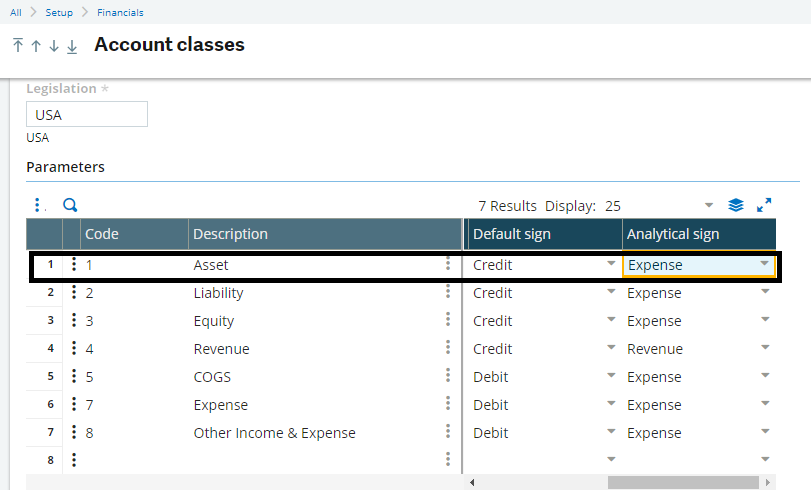
Task: Expand Analytical sign dropdown for Revenue row
Action: [x=765, y=348]
